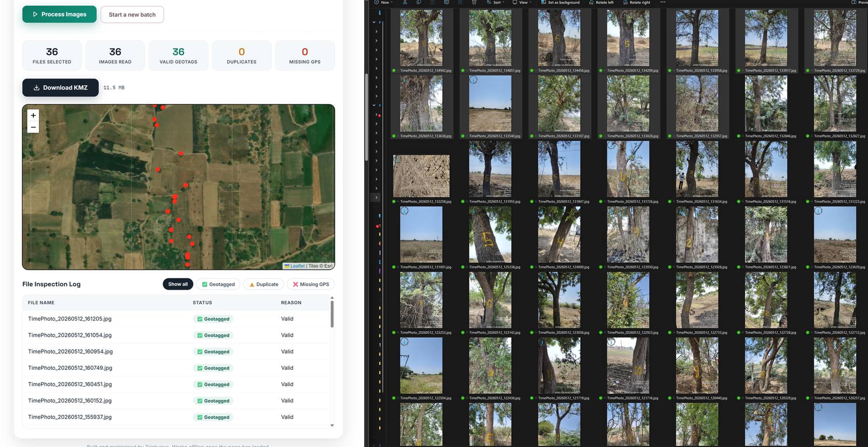Click TimePhoto_20260512_155937.jpg in the log
This screenshot has width=868, height=447.
70,417
